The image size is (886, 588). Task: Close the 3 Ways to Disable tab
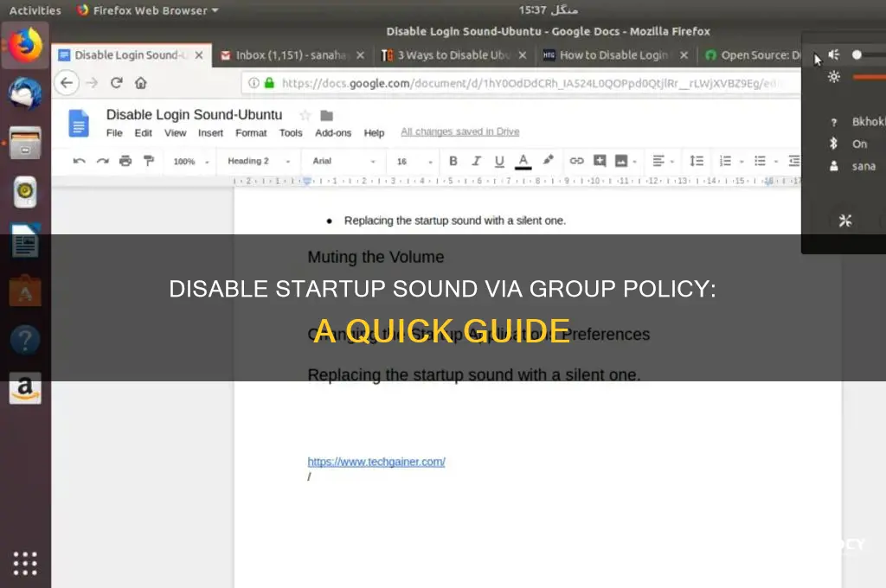[x=522, y=55]
